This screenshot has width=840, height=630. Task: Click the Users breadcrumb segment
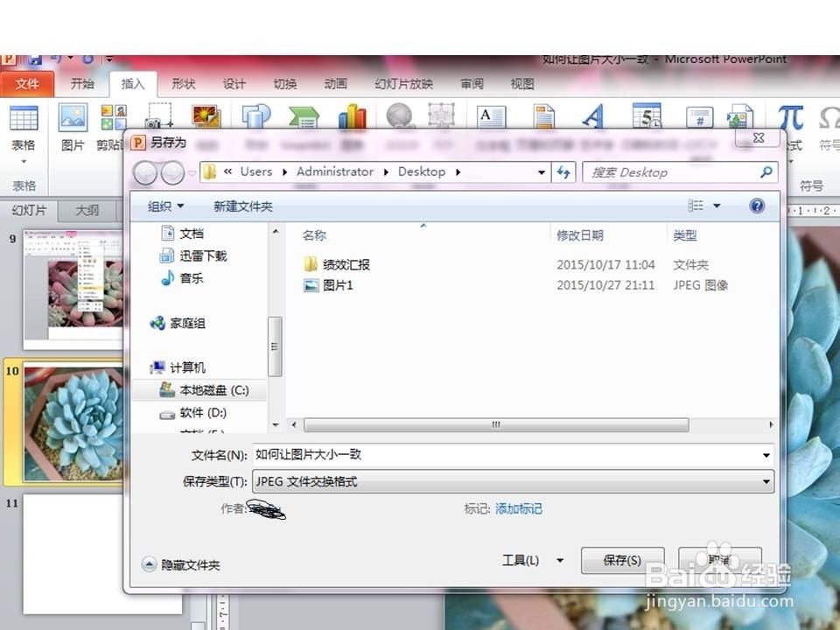click(x=256, y=172)
